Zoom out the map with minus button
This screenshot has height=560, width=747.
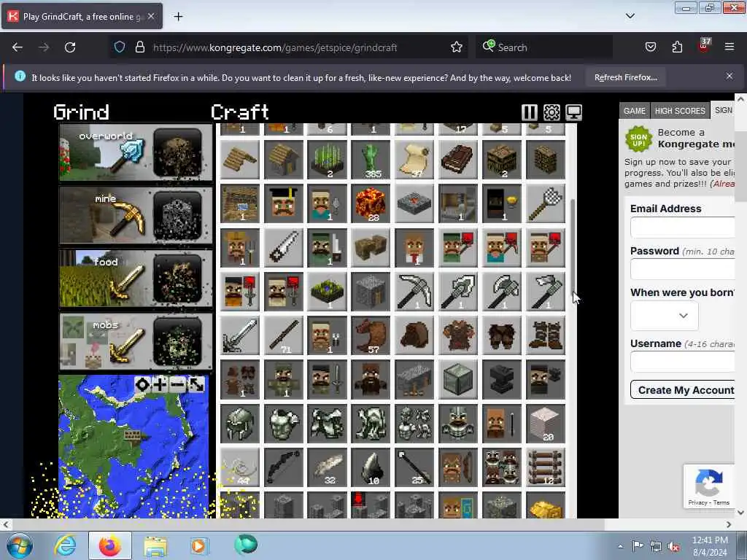point(178,384)
